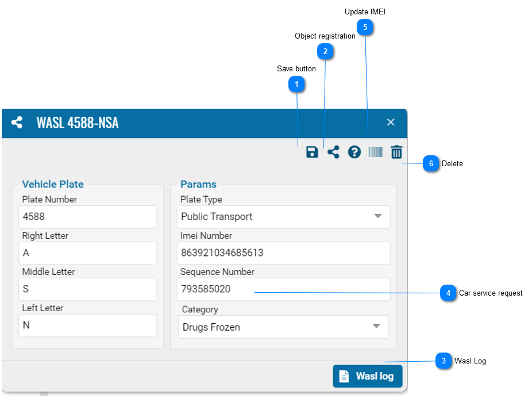This screenshot has height=398, width=532.
Task: Click into the Right Letter field
Action: pyautogui.click(x=87, y=253)
